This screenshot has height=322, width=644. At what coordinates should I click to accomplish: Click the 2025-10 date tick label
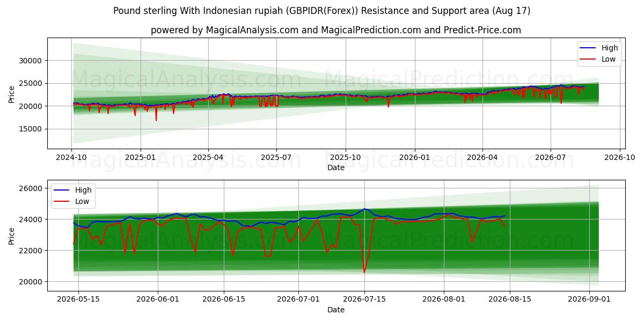346,158
